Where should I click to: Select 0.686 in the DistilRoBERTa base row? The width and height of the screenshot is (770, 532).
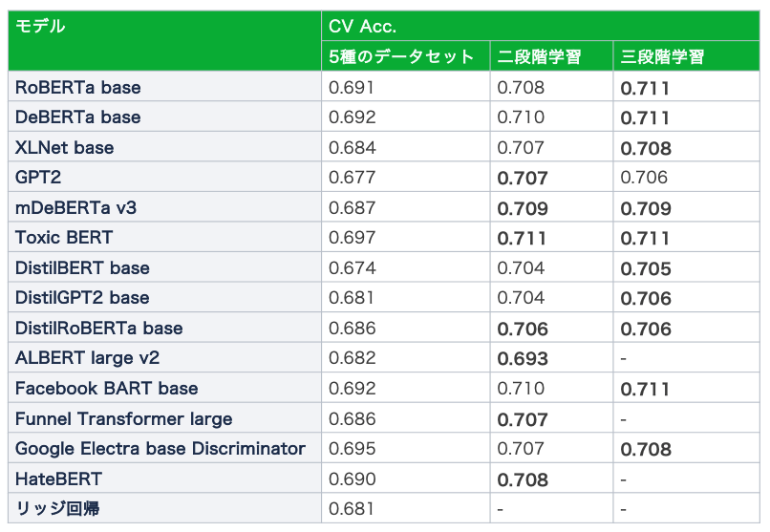[x=353, y=328]
